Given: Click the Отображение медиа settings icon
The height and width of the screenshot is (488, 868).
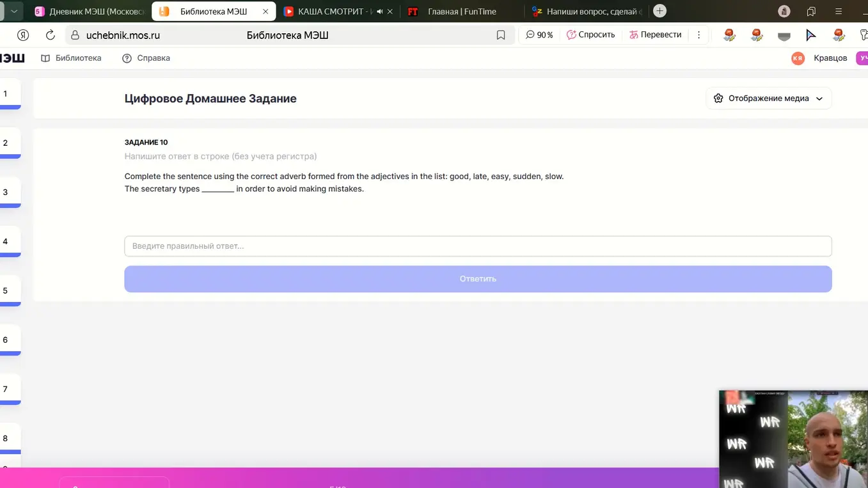Looking at the screenshot, I should coord(718,98).
